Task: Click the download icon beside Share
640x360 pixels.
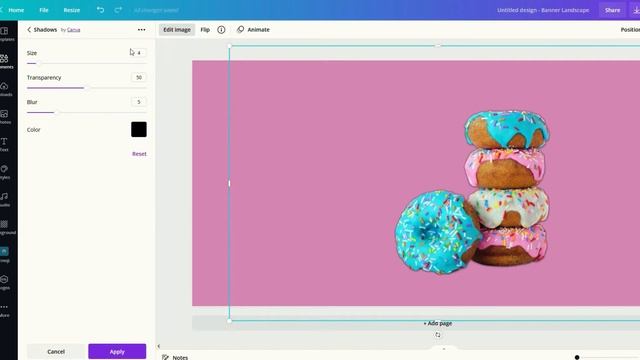Action: 636,10
